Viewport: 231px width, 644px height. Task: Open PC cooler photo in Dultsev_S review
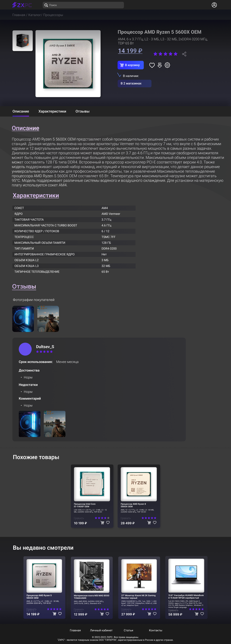(x=30, y=424)
